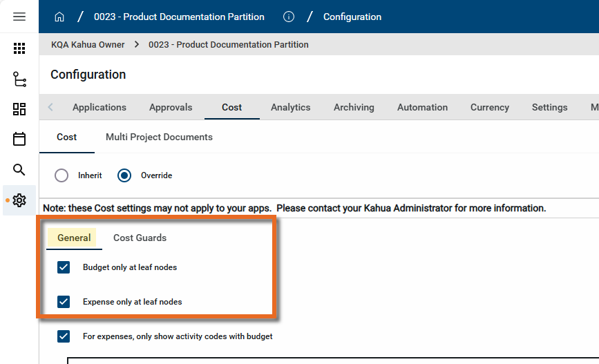Open the calendar from the sidebar
The image size is (599, 364).
[x=19, y=140]
